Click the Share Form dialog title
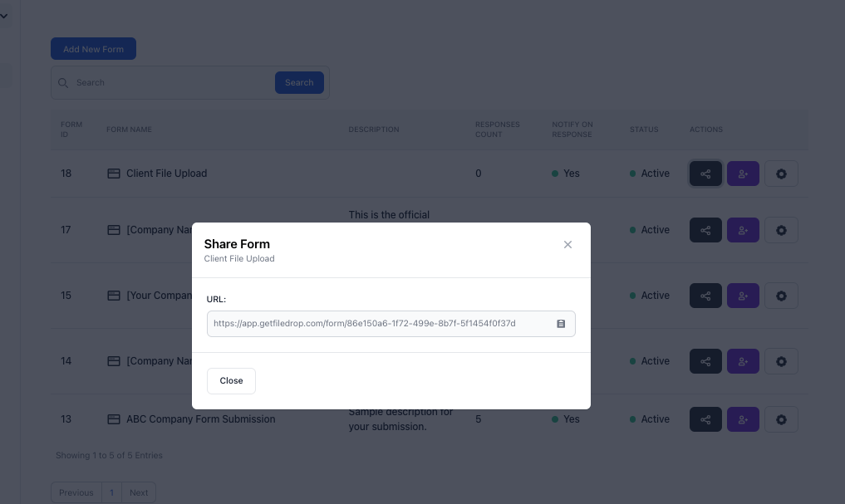Screen dimensions: 845x504 click(x=237, y=244)
